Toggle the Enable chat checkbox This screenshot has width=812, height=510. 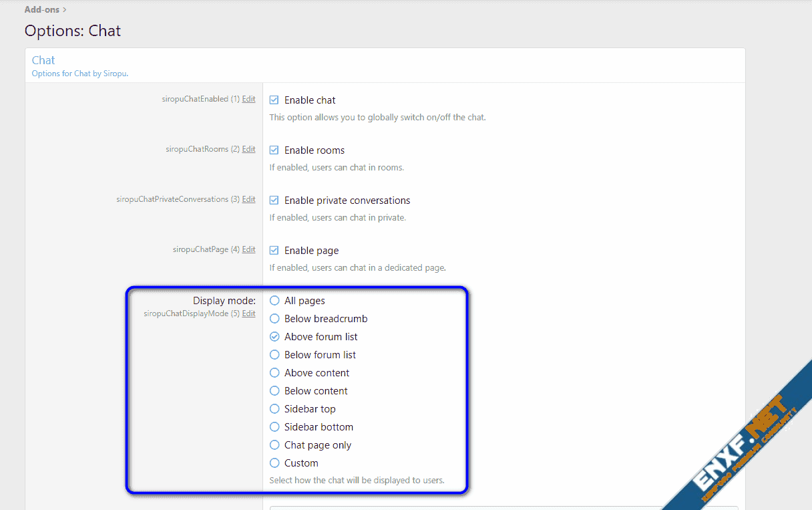click(274, 100)
